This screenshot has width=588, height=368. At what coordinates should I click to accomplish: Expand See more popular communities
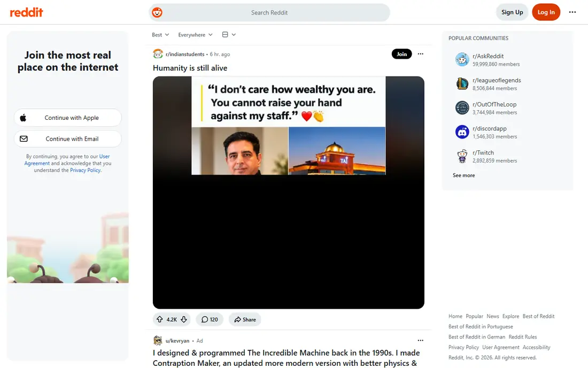pyautogui.click(x=463, y=175)
